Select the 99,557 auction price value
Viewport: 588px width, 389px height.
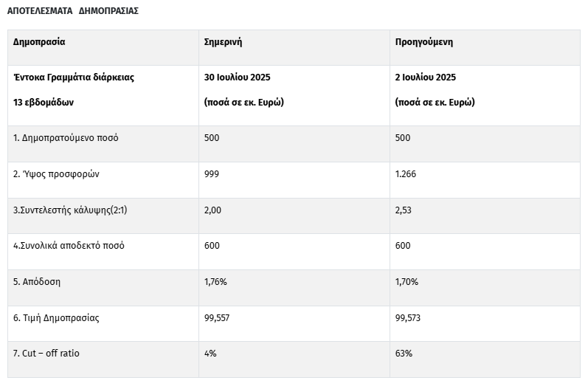click(218, 318)
